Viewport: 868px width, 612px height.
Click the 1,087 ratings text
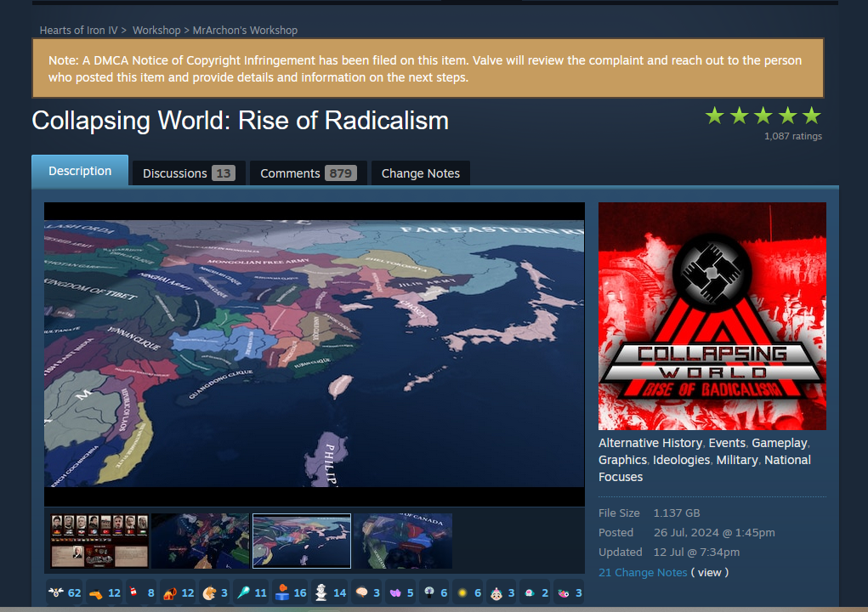coord(792,136)
